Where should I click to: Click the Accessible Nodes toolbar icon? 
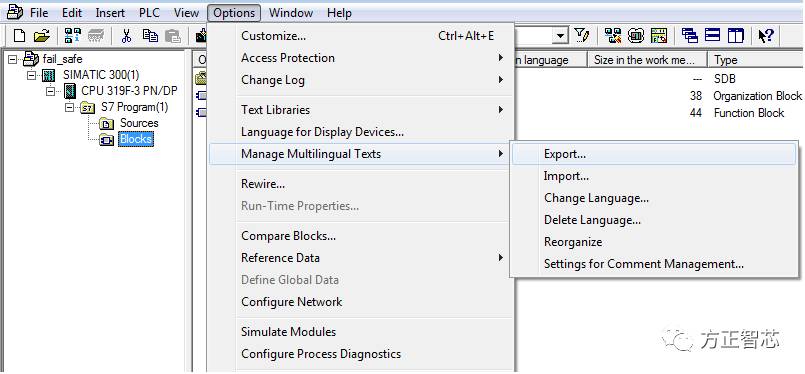click(72, 35)
